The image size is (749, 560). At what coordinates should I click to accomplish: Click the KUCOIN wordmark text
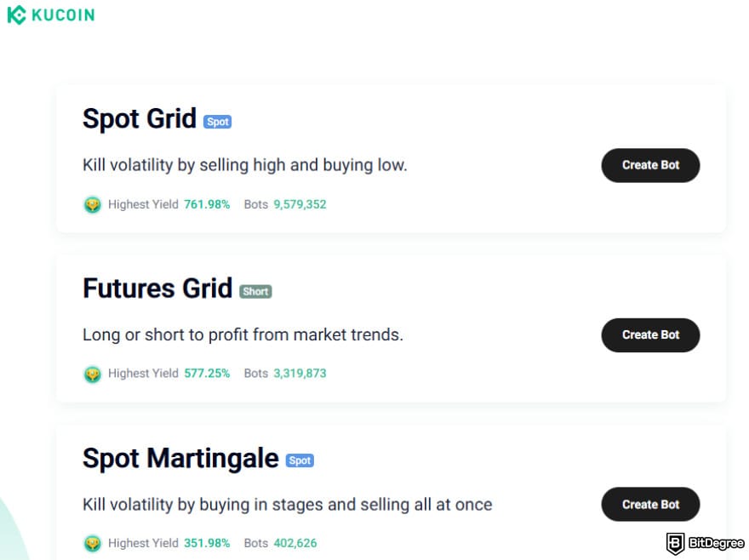(x=63, y=15)
